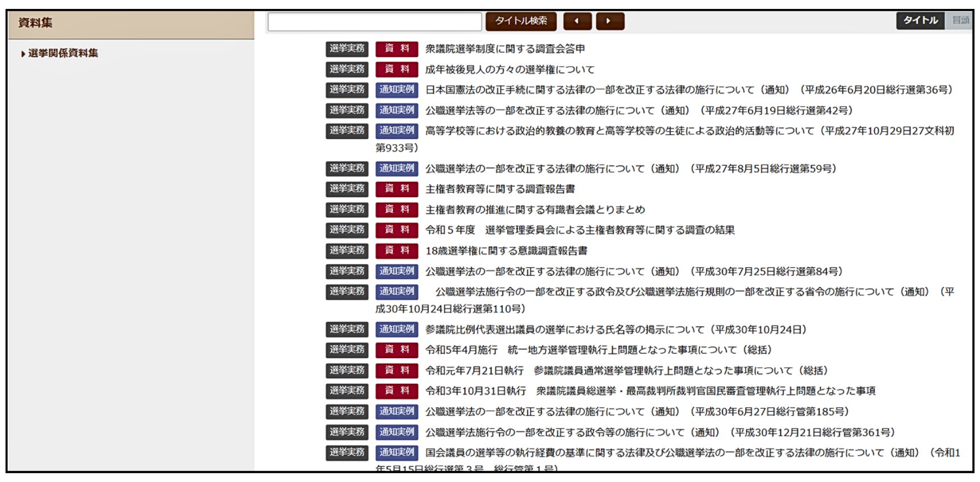Viewport: 980px width, 482px height.
Task: Click 資料 tag beside 主権者教育等 調査報告書
Action: [x=396, y=189]
